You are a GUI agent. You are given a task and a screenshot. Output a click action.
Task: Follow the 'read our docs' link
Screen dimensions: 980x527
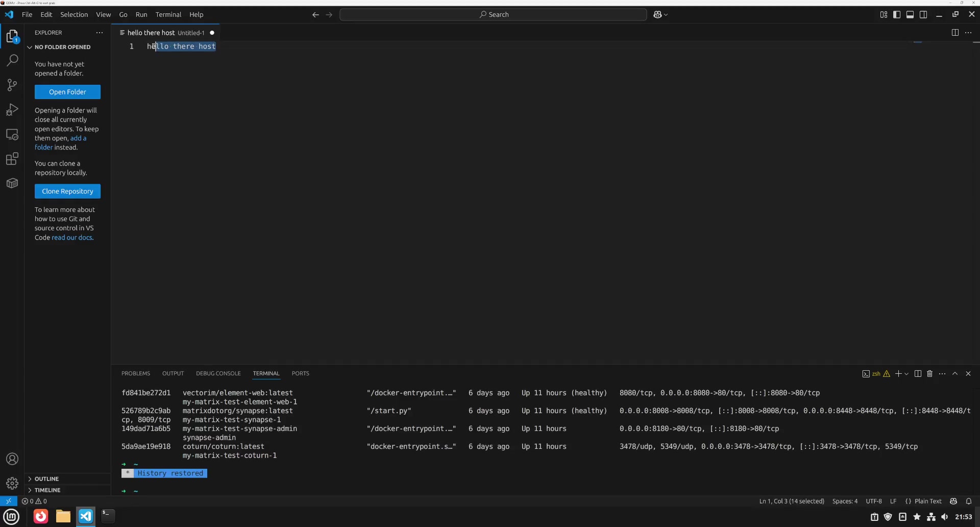(72, 238)
